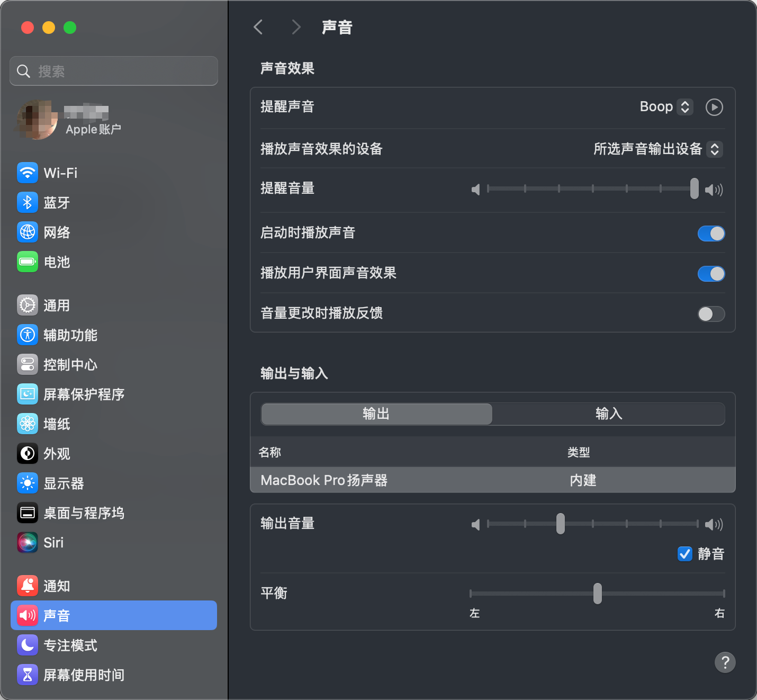Open the 通用 gear icon
This screenshot has width=757, height=700.
click(x=28, y=305)
